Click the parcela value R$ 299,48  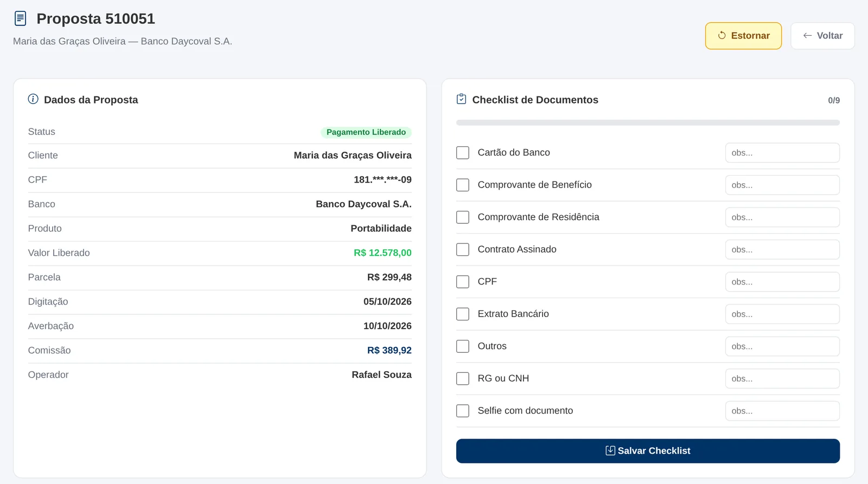tap(390, 278)
